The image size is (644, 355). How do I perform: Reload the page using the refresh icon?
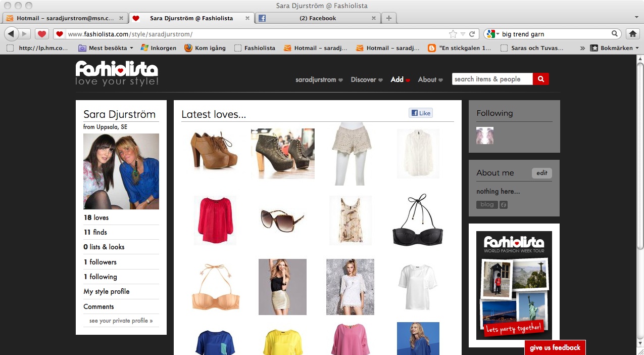pyautogui.click(x=472, y=34)
